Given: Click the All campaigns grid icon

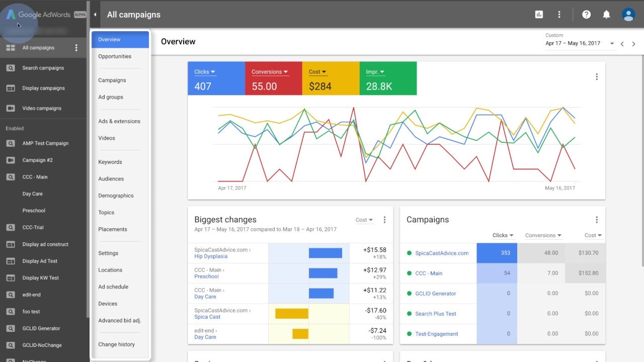Looking at the screenshot, I should pos(11,47).
